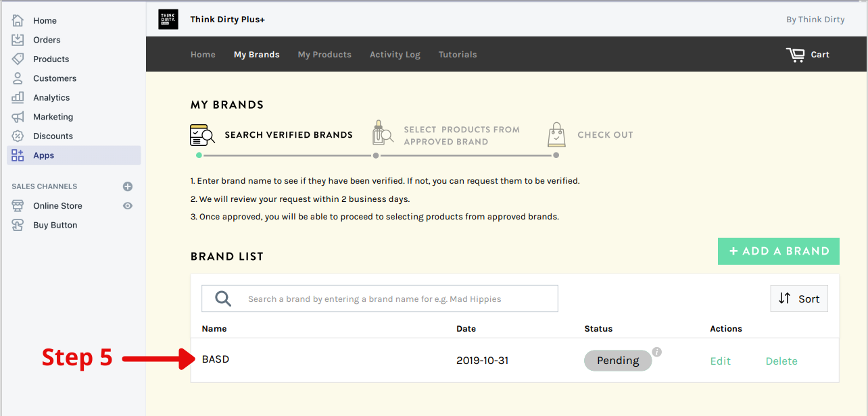The image size is (868, 416).
Task: Select the Check Out step
Action: pos(605,135)
